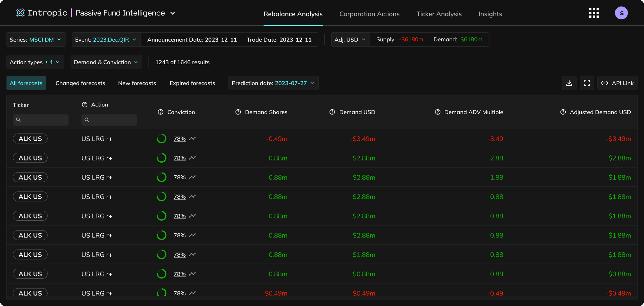Click the Ticker search input field

point(41,120)
